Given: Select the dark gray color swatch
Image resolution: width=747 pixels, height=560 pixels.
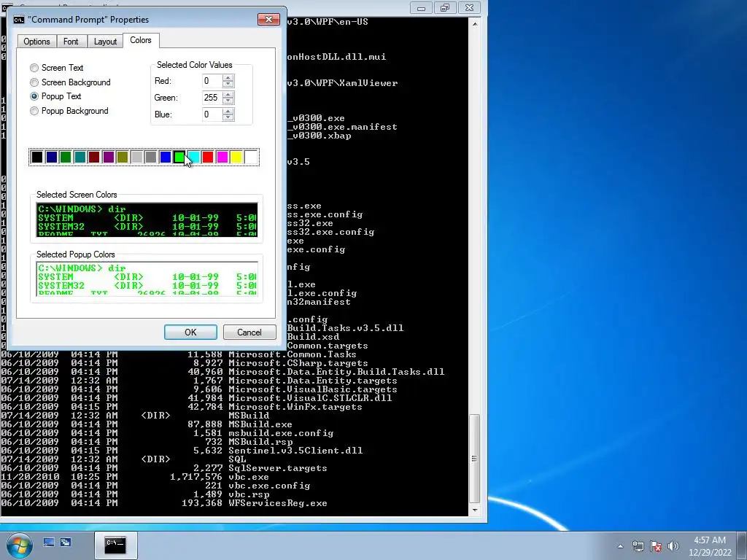Looking at the screenshot, I should pyautogui.click(x=151, y=157).
